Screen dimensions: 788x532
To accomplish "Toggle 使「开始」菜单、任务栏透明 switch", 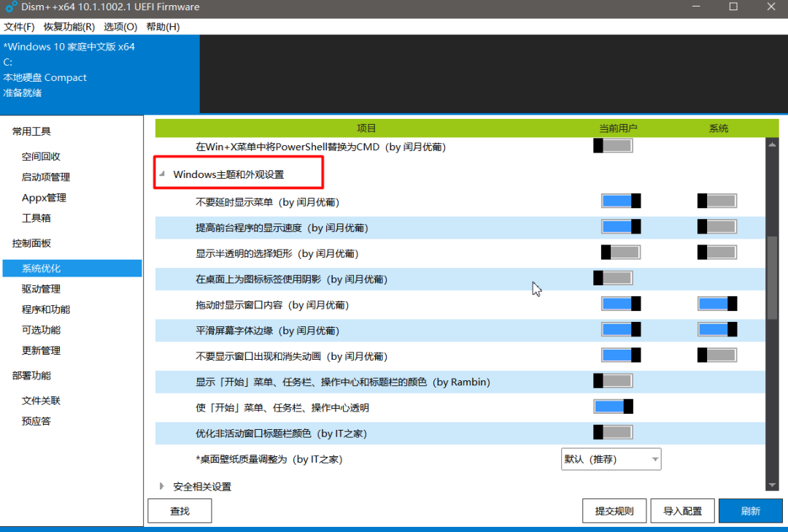I will [613, 406].
